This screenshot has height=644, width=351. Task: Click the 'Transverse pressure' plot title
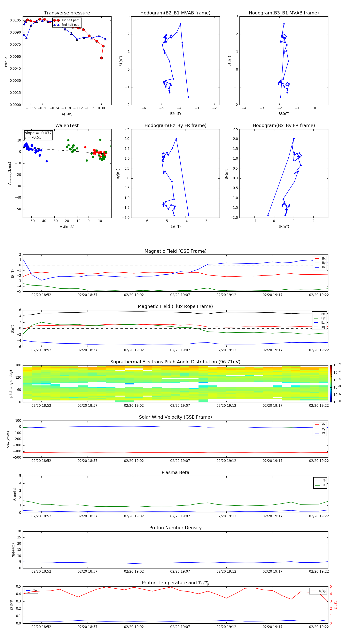point(67,13)
